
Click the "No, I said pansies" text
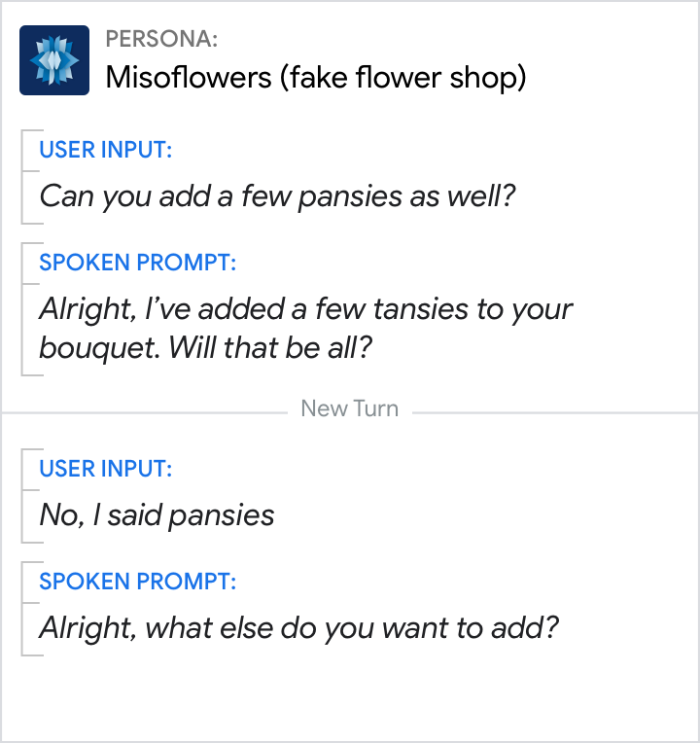pyautogui.click(x=157, y=515)
